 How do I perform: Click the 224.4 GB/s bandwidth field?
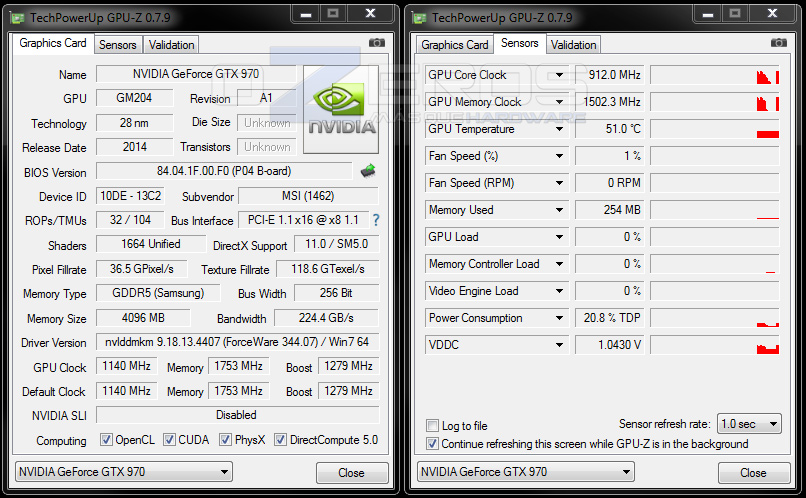(x=326, y=318)
